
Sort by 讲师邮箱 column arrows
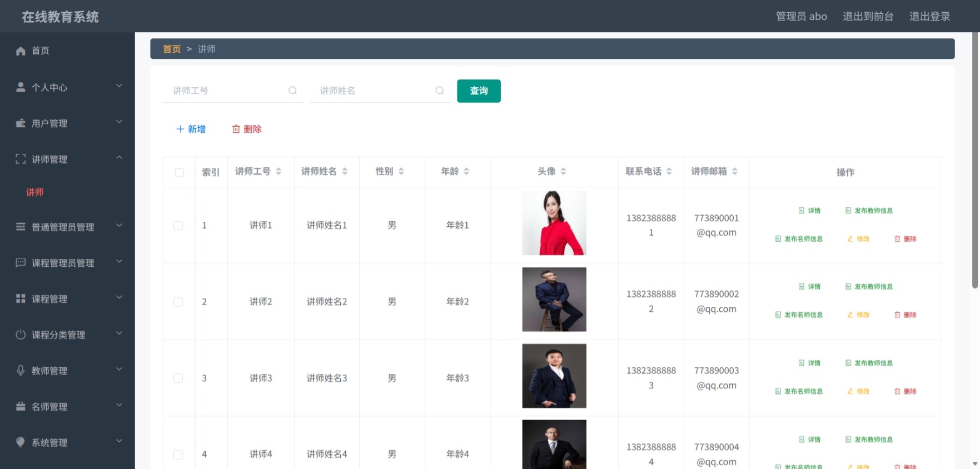tap(734, 171)
